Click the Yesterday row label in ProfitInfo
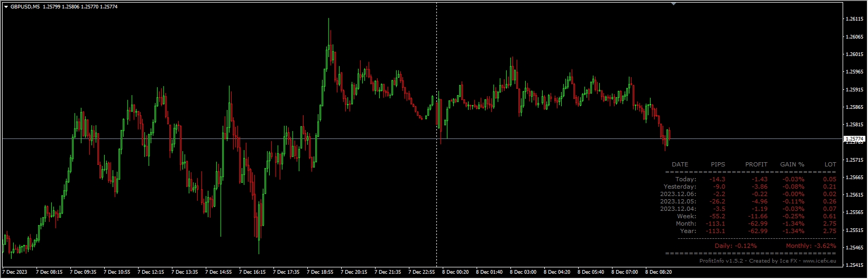The image size is (868, 279). click(680, 187)
